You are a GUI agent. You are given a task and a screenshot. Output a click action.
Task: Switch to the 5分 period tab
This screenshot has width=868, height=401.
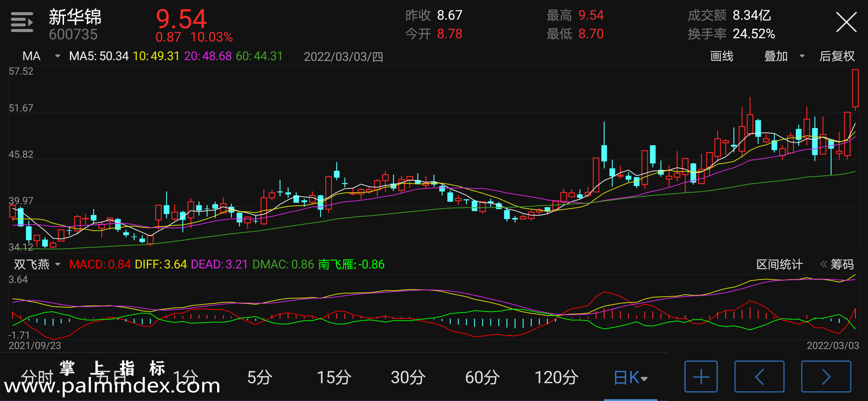260,377
